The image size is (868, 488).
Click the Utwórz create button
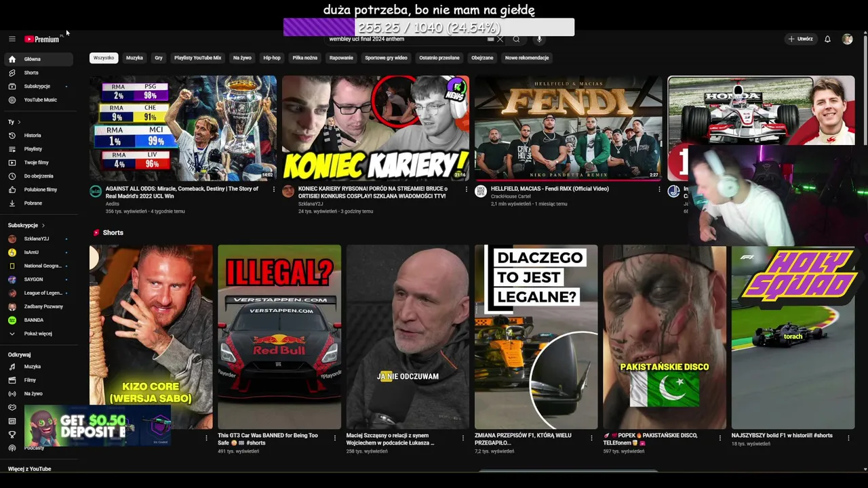click(x=800, y=39)
